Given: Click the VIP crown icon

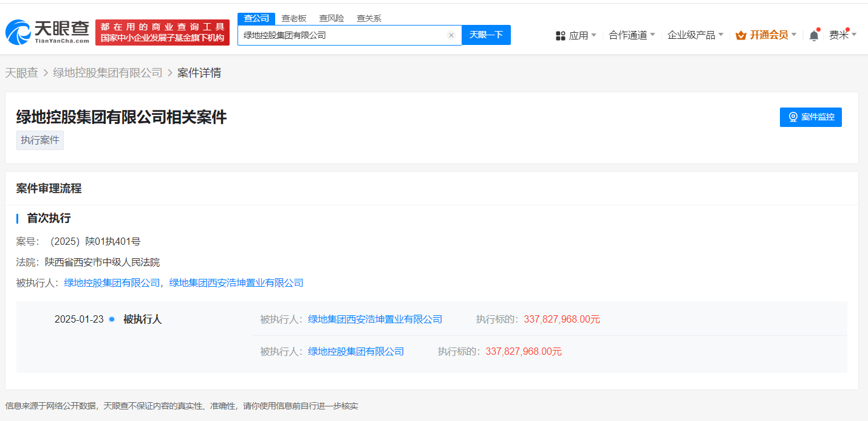Looking at the screenshot, I should point(740,35).
